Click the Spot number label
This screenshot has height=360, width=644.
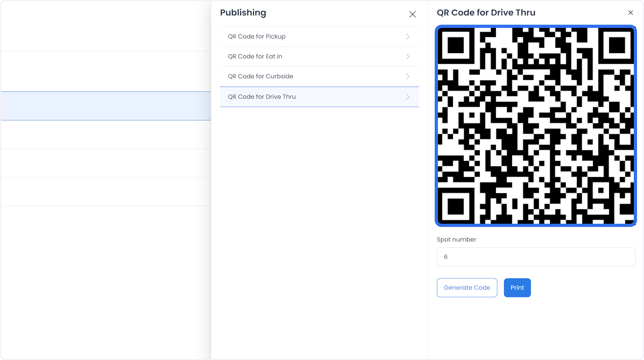point(457,239)
